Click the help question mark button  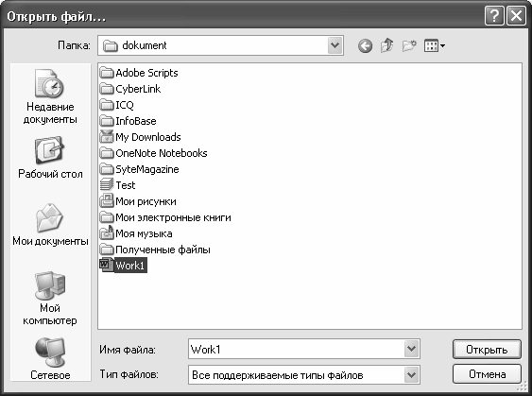[494, 16]
